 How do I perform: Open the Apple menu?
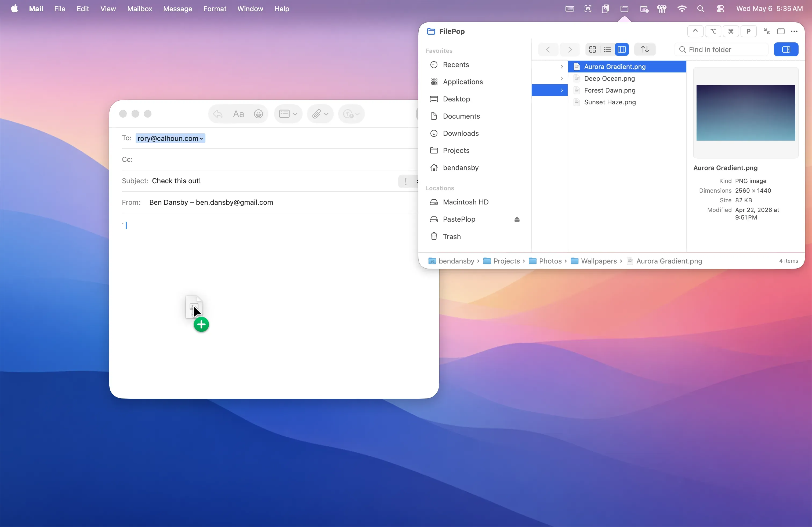(14, 9)
